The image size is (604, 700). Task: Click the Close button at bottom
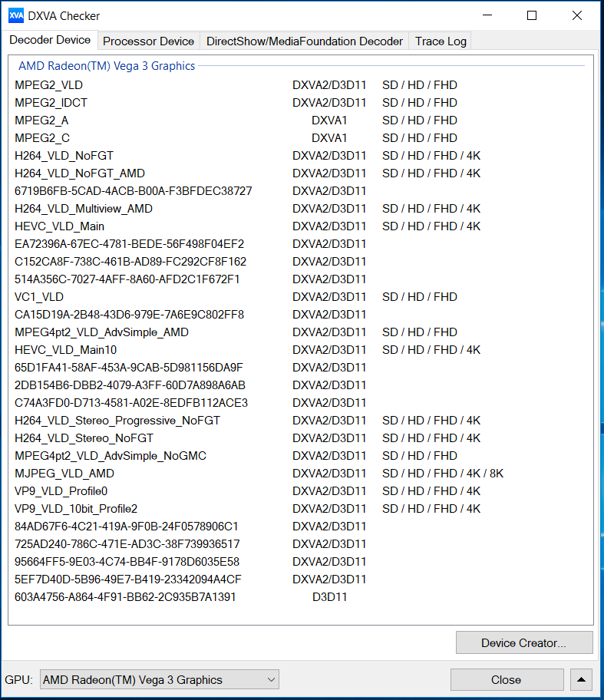507,679
